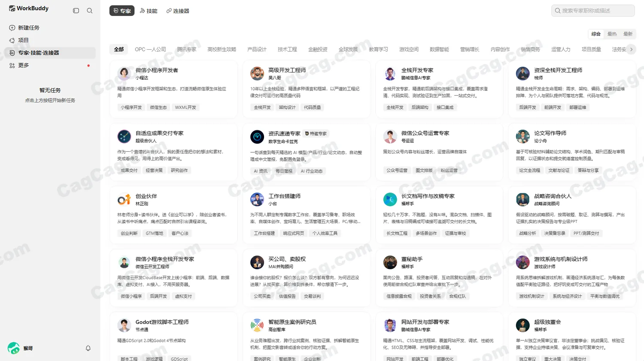
Task: Click the WorkBuddy logo
Action: 29,9
